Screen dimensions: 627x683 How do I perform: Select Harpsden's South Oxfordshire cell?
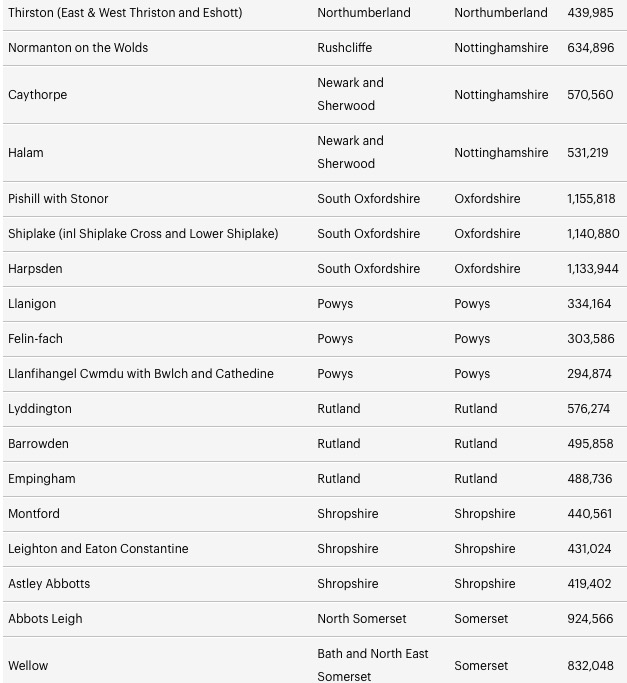coord(369,268)
